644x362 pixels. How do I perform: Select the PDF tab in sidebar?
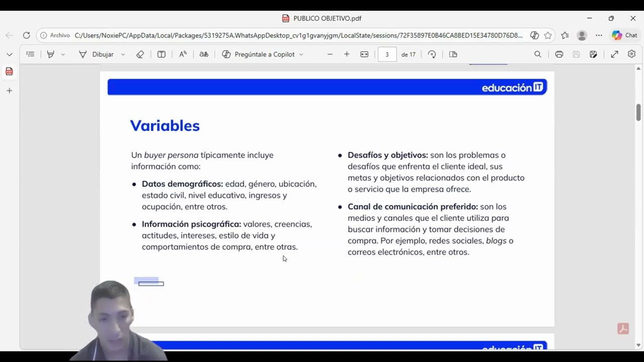pyautogui.click(x=9, y=71)
